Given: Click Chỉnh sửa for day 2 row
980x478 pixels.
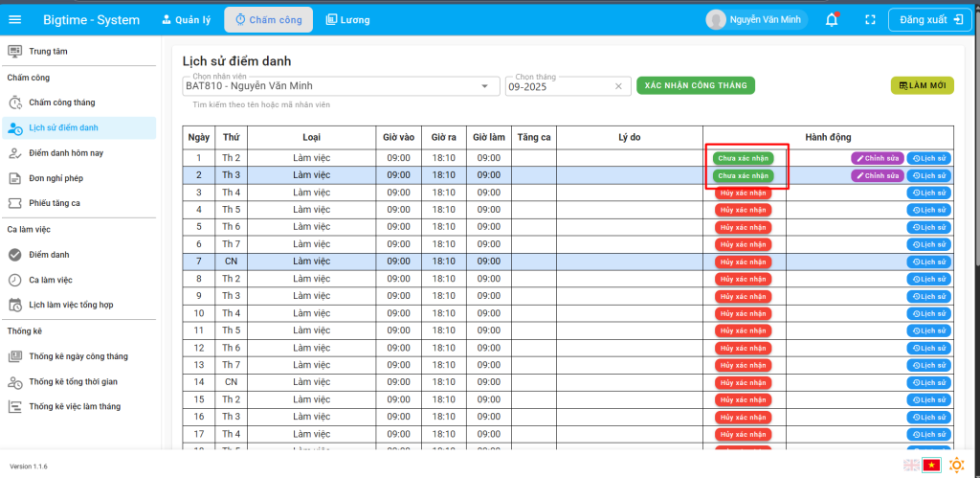Looking at the screenshot, I should click(877, 175).
